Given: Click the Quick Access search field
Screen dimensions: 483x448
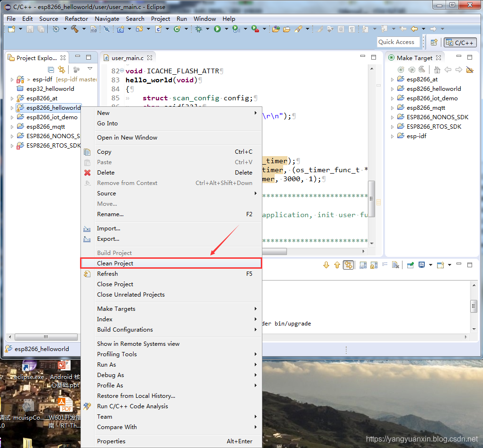Looking at the screenshot, I should pyautogui.click(x=399, y=42).
